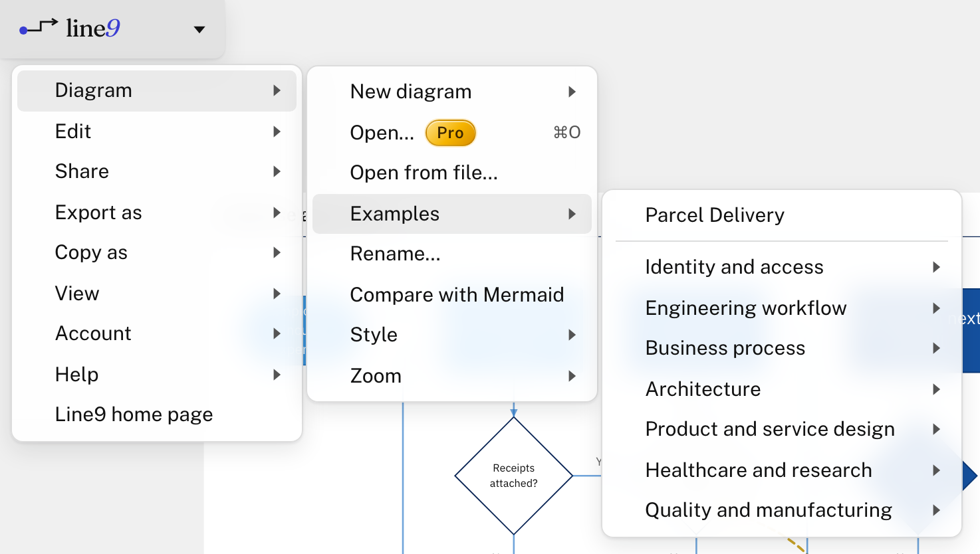Open the Account submenu
This screenshot has width=980, height=554.
157,333
